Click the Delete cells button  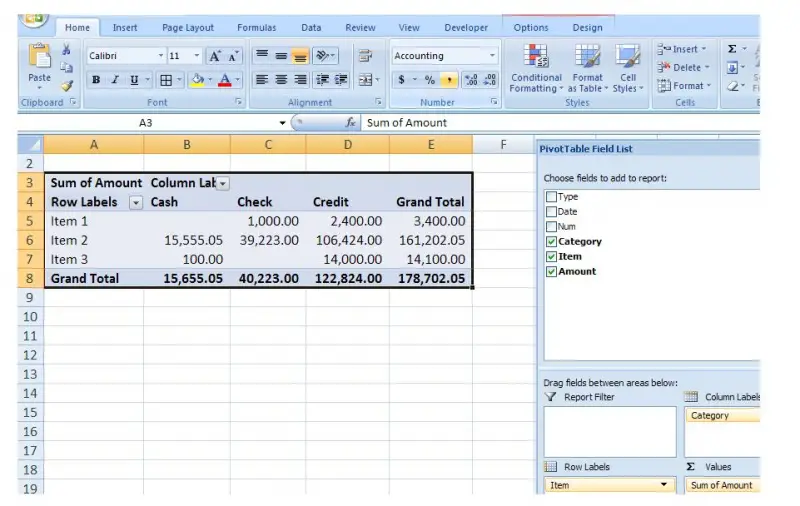(683, 67)
